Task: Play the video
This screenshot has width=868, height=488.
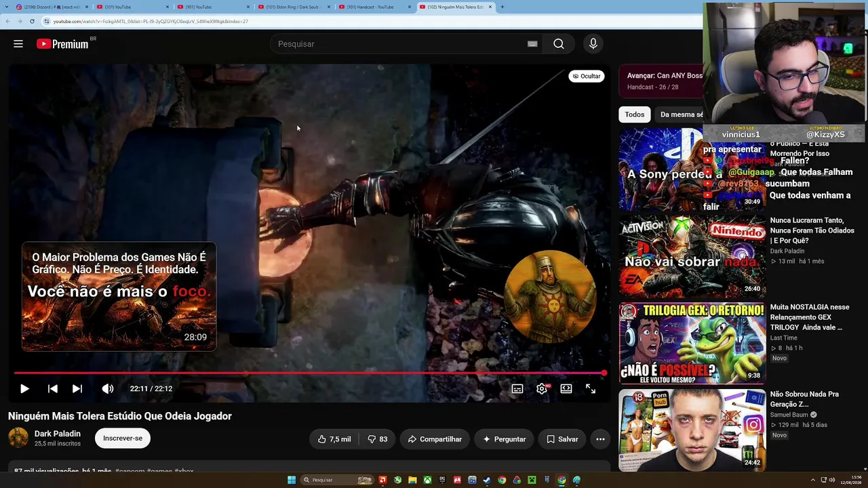Action: [x=24, y=388]
